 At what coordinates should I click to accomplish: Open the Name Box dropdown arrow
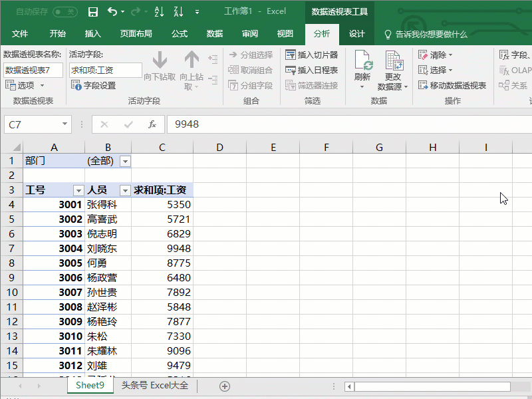(65, 124)
